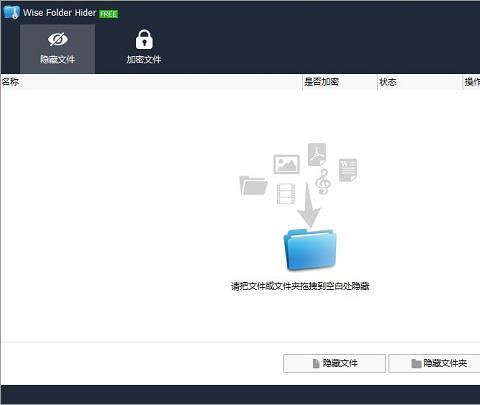Click the green FREE badge
Screen dimensions: 480x405
pos(108,14)
